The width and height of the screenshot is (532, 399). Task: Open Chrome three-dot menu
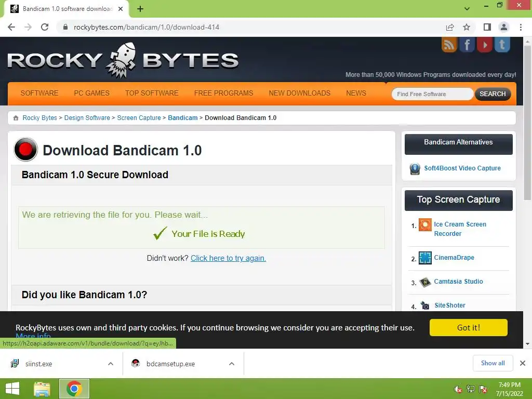[521, 27]
